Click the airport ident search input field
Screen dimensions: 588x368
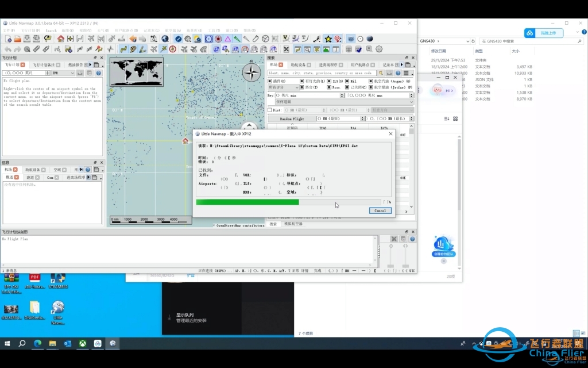pyautogui.click(x=322, y=73)
